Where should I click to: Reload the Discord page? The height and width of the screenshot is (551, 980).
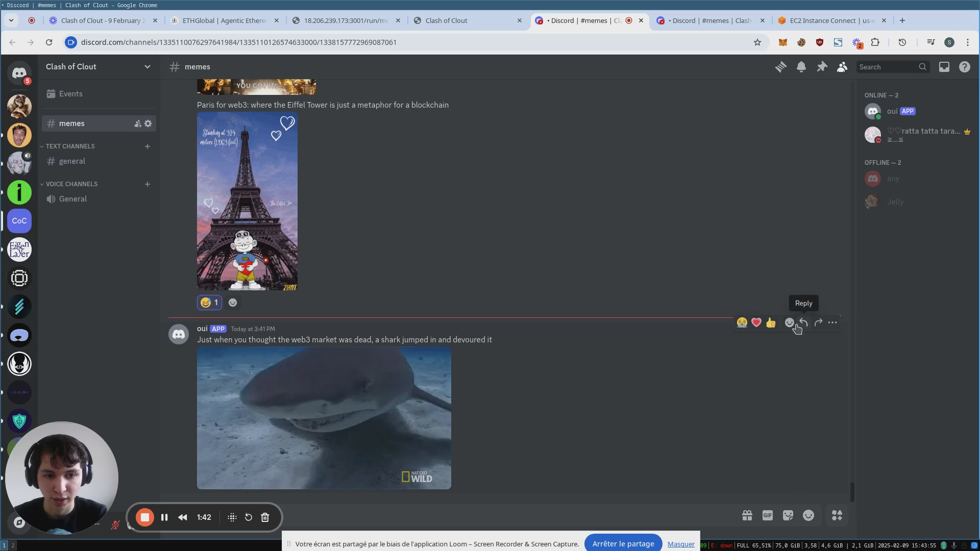49,42
